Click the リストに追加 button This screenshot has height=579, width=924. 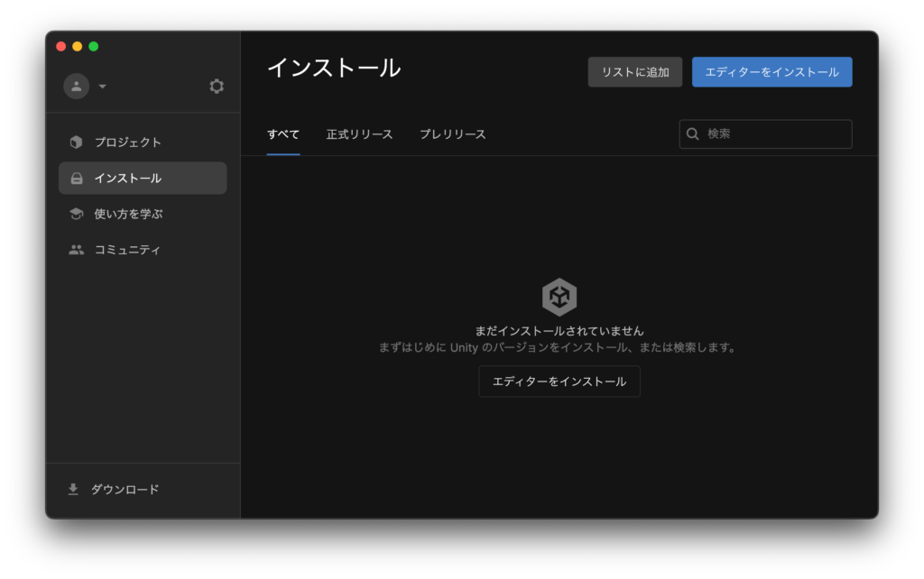pos(634,72)
